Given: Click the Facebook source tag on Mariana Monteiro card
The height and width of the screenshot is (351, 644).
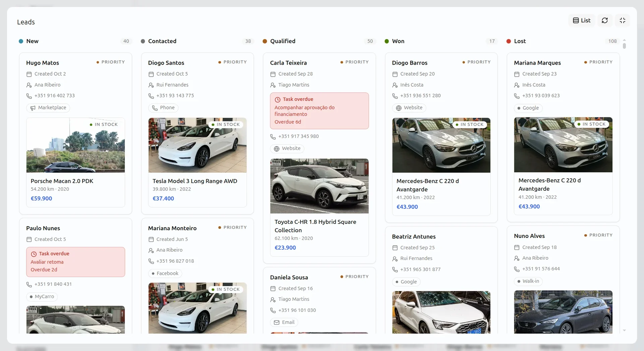Looking at the screenshot, I should click(165, 273).
